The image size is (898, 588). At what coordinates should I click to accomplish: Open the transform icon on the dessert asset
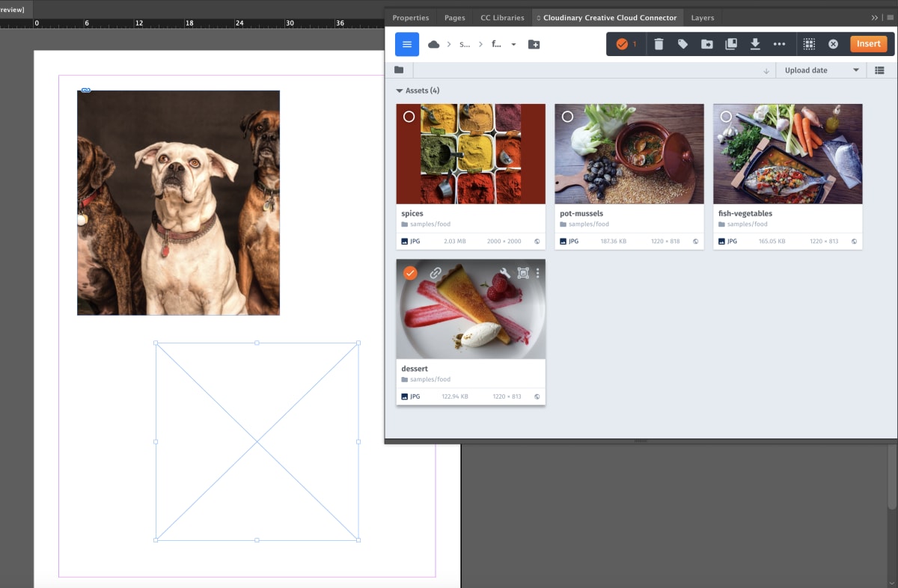[522, 274]
